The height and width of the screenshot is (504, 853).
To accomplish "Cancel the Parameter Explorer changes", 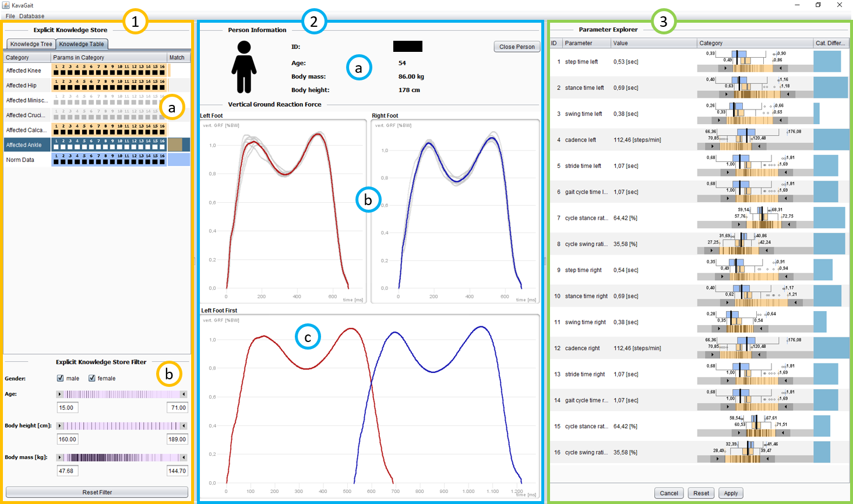I will coord(669,493).
